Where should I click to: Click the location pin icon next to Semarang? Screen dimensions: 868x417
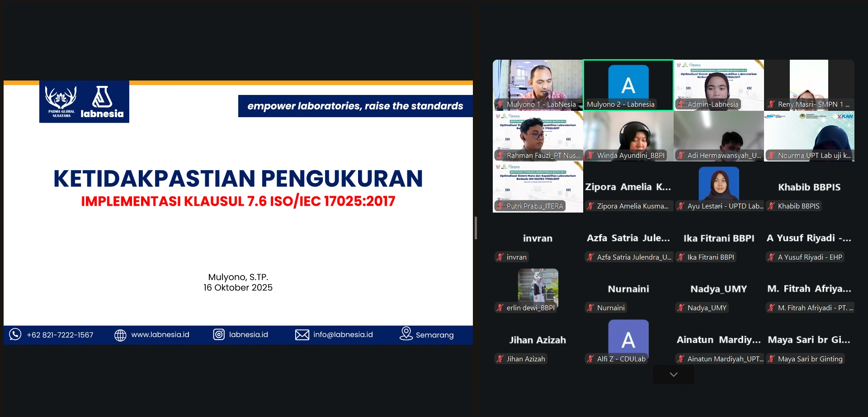(x=406, y=334)
